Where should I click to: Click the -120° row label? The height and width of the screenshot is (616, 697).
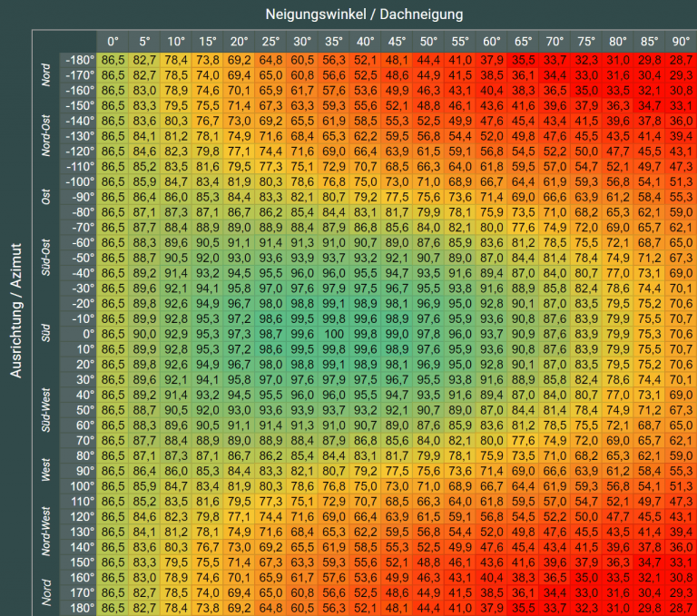[x=78, y=152]
